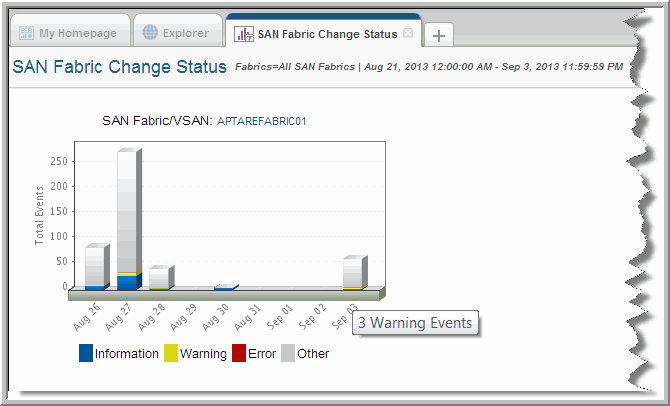Click the blue Information legend swatch
670x406 pixels.
(85, 353)
